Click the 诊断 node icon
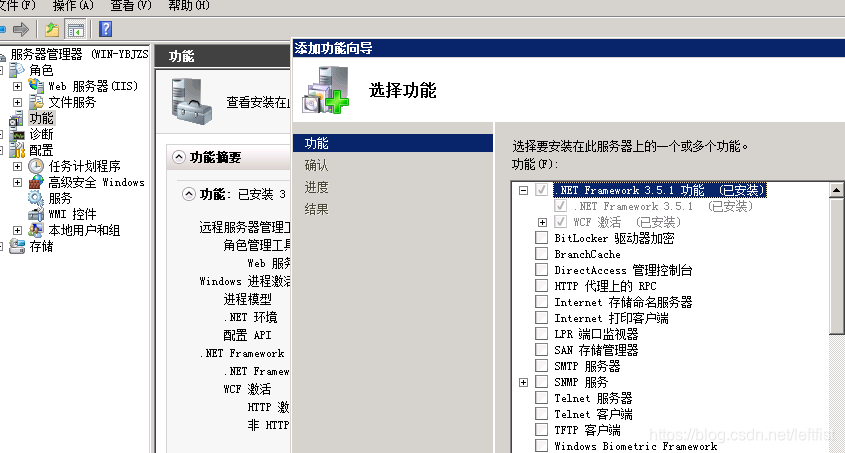 (x=17, y=134)
